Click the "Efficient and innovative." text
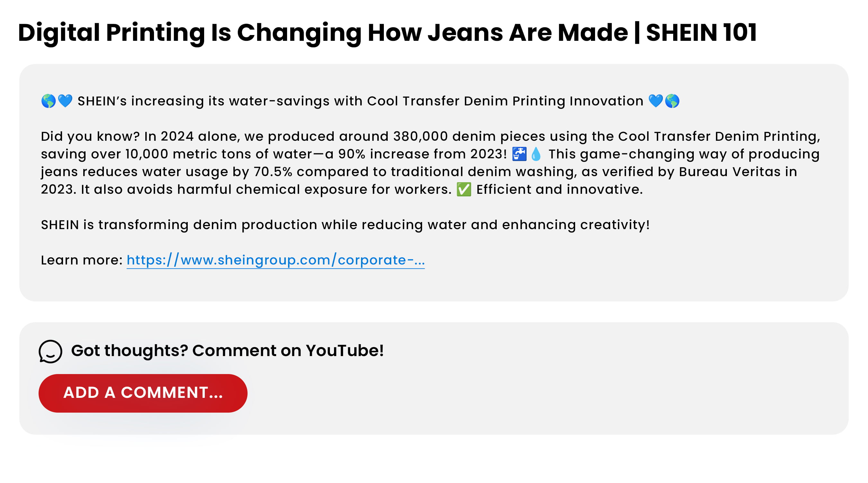The width and height of the screenshot is (868, 483). coord(559,190)
